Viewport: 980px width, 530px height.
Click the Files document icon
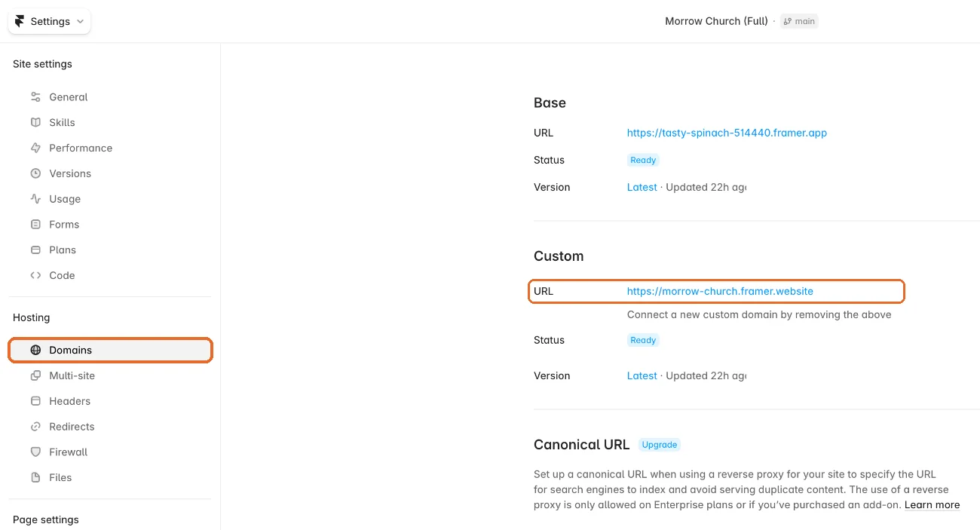click(x=35, y=477)
